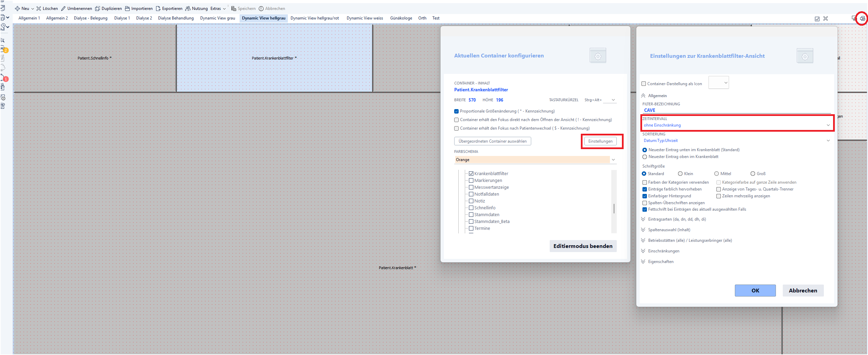
Task: Expand Betriebsstätten / Leistungserbringer section
Action: (x=643, y=240)
